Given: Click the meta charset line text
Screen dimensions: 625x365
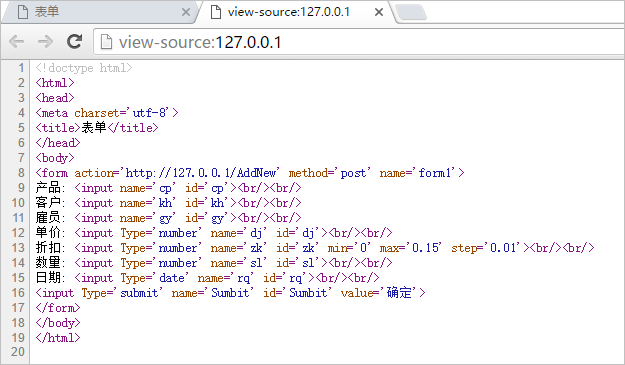Looking at the screenshot, I should [x=107, y=113].
